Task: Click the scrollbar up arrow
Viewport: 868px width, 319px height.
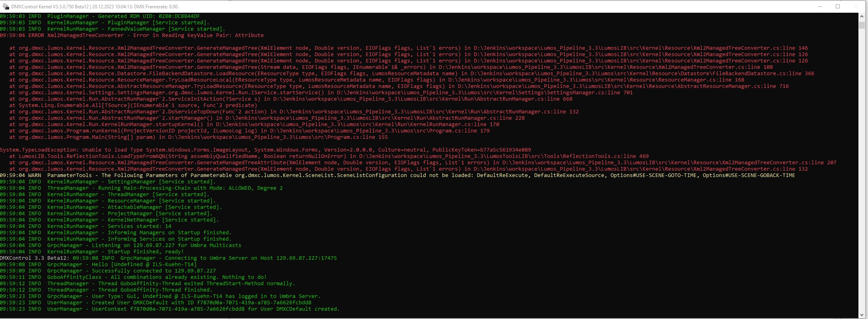Action: [862, 16]
